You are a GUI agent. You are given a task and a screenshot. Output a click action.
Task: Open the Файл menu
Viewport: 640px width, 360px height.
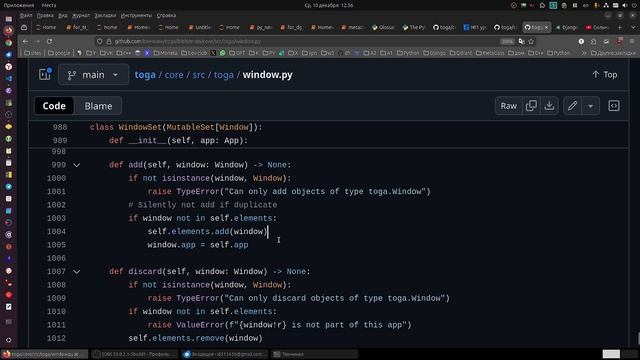click(26, 16)
